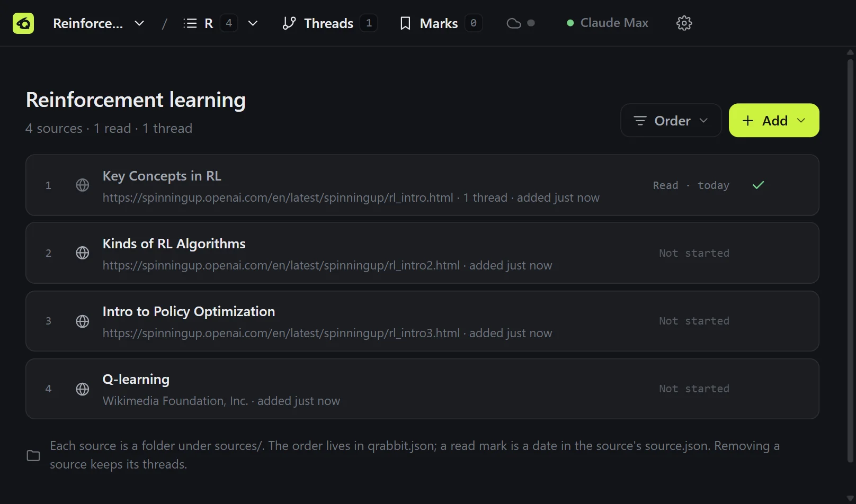Click the rl_intro2.html URL text

281,265
